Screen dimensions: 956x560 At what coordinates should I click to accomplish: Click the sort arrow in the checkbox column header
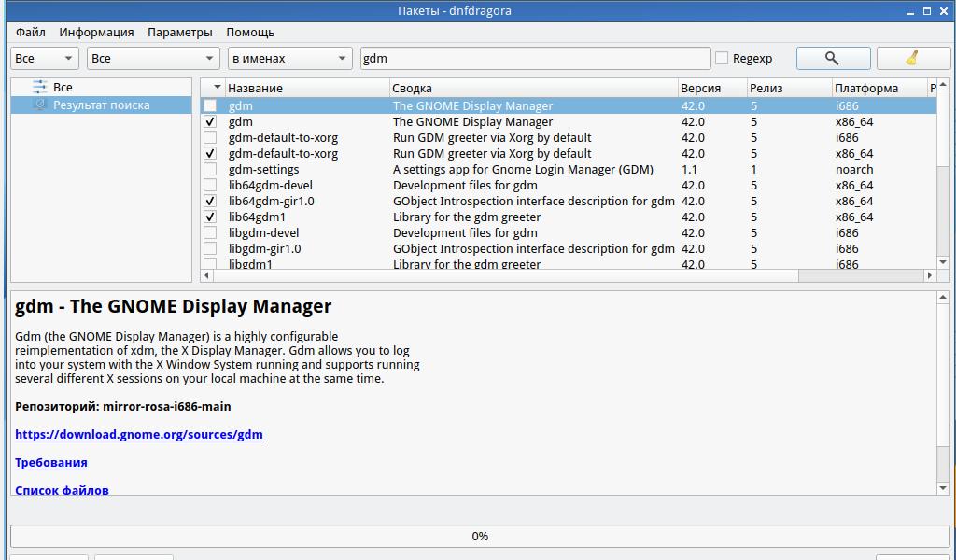[x=217, y=88]
